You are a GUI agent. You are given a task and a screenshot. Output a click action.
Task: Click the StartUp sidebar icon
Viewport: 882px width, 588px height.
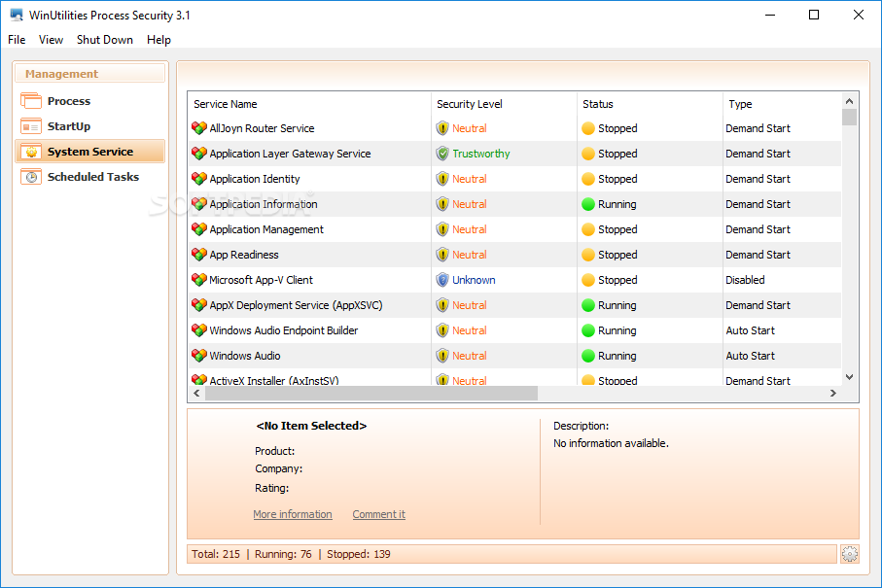pos(31,126)
